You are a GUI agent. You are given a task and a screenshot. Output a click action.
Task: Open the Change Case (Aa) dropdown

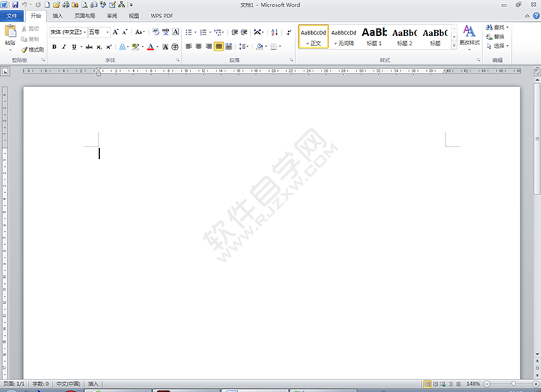(140, 32)
